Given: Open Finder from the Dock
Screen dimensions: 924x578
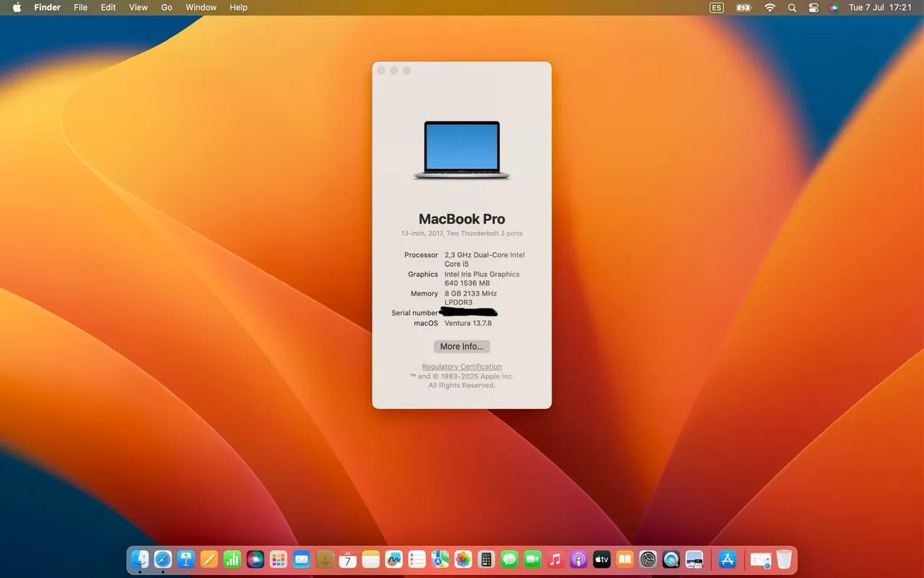Looking at the screenshot, I should [x=140, y=559].
